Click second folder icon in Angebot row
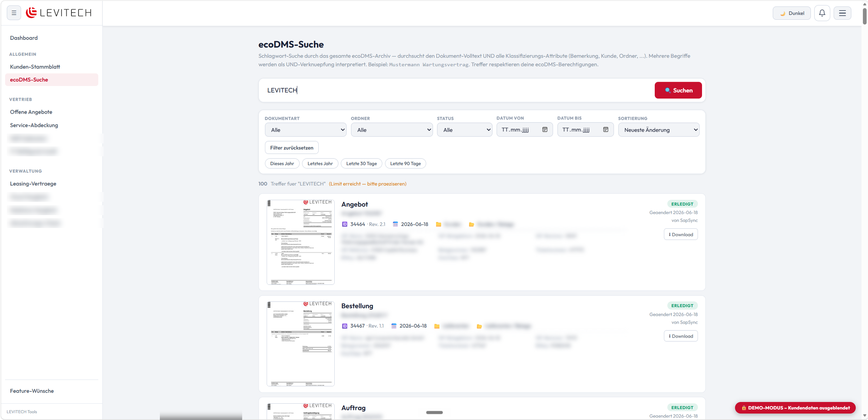The image size is (868, 420). [x=471, y=225]
